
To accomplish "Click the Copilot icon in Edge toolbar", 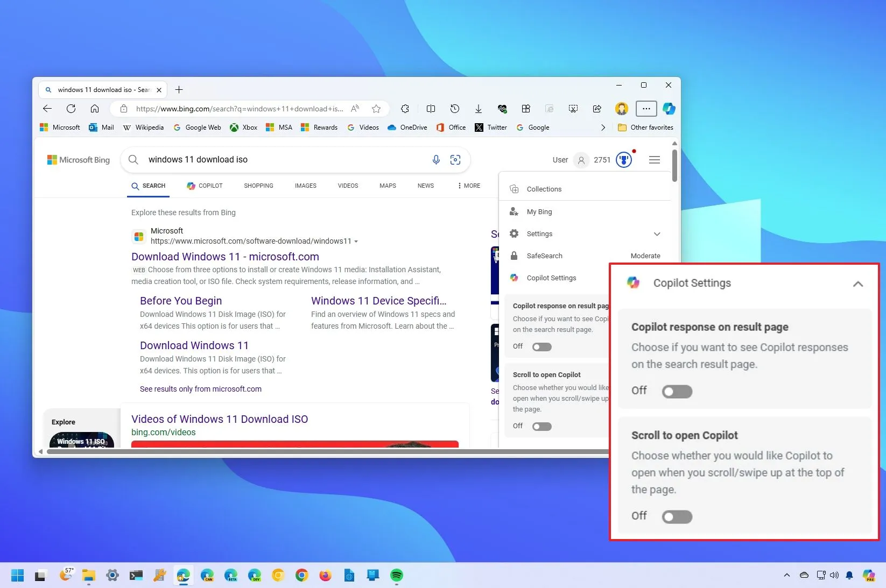I will 669,109.
